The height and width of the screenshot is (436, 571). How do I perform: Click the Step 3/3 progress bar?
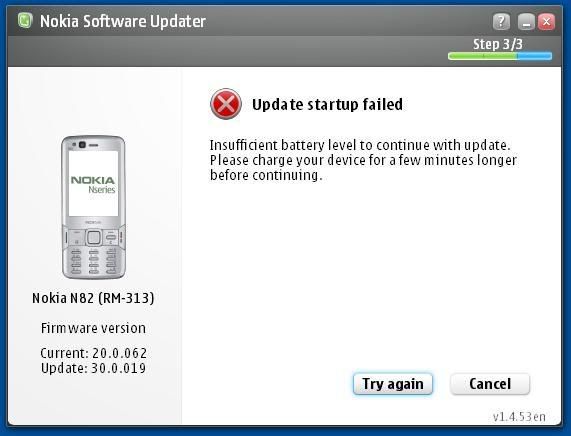pos(500,56)
